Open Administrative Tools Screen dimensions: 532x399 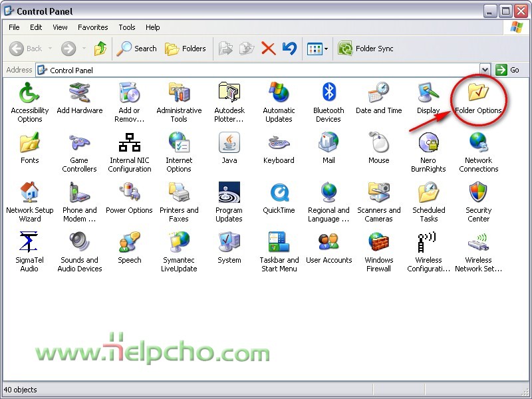[179, 102]
